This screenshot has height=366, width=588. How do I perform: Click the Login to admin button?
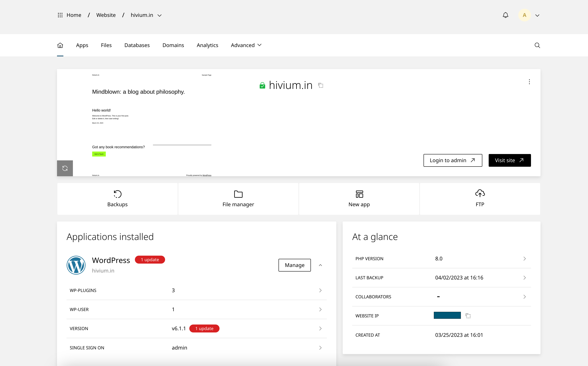(453, 160)
